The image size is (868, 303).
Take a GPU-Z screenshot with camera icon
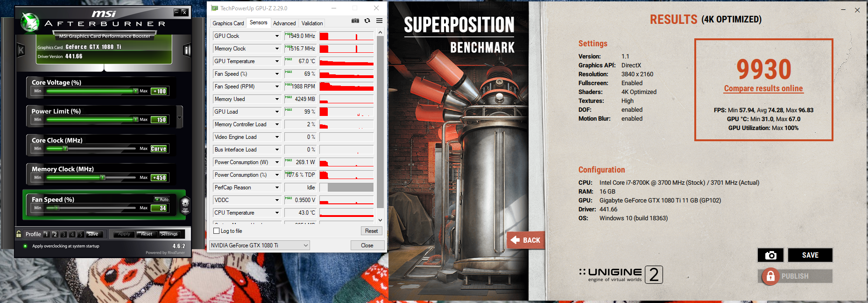click(355, 21)
